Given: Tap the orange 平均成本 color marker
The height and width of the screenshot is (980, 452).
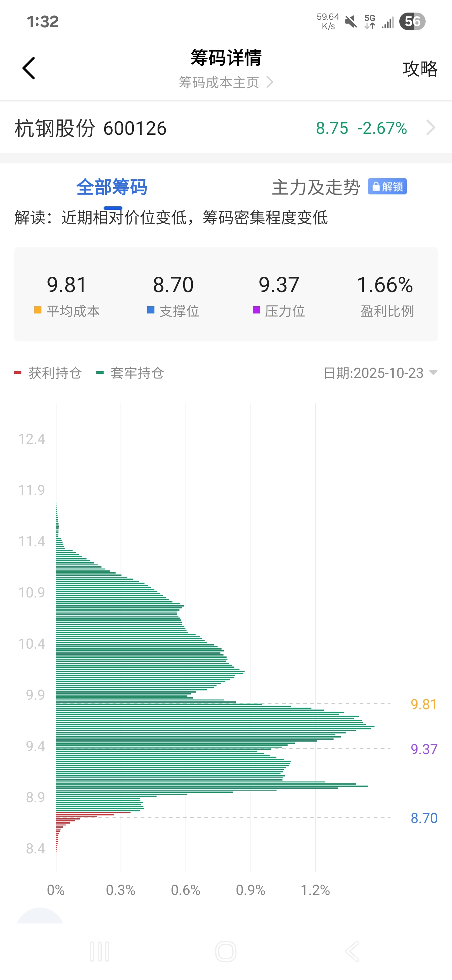Looking at the screenshot, I should [x=38, y=310].
